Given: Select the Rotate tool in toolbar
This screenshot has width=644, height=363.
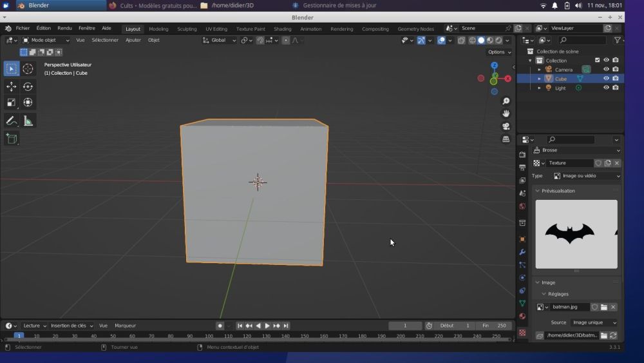Looking at the screenshot, I should pyautogui.click(x=28, y=86).
